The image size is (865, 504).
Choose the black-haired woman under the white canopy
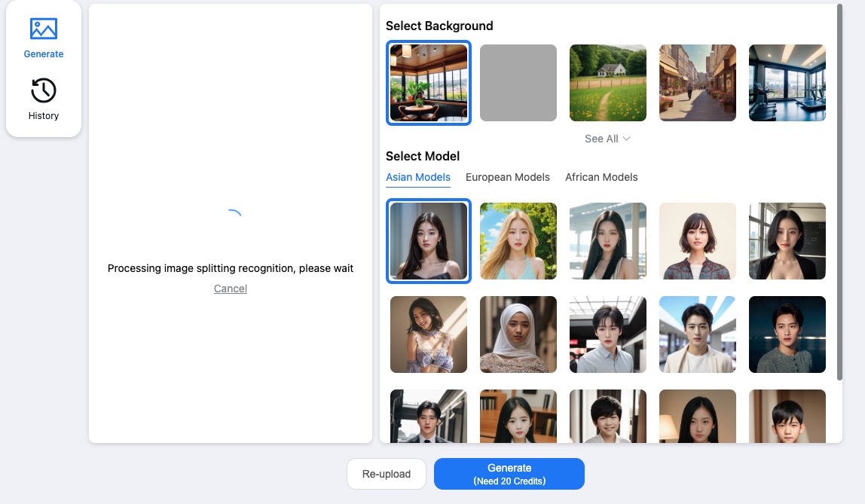(608, 241)
